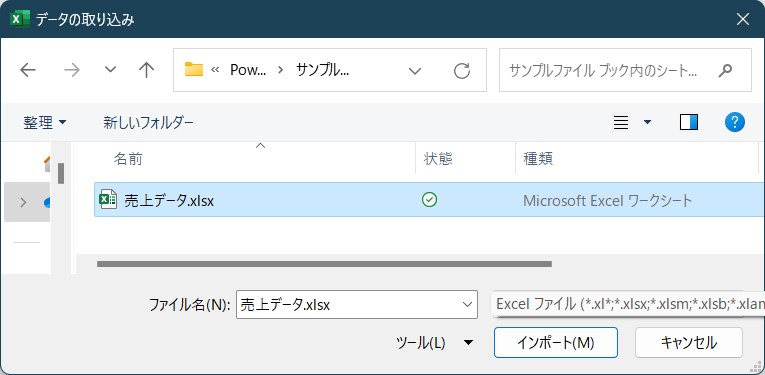This screenshot has height=375, width=765.
Task: Toggle the preview pane
Action: (688, 122)
